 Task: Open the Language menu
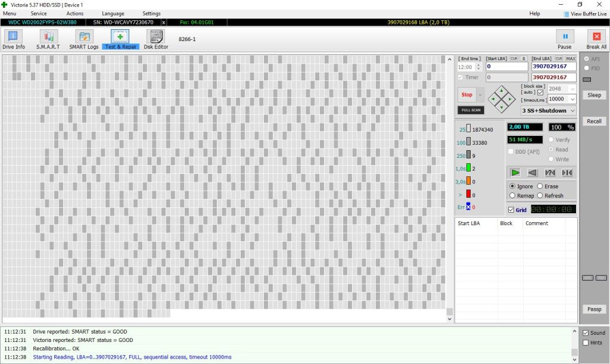[x=113, y=14]
